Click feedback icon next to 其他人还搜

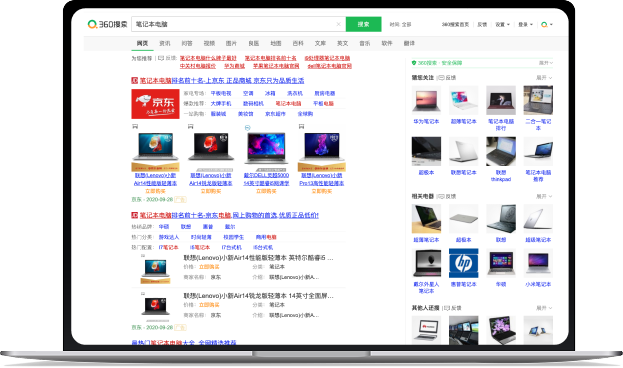(x=446, y=308)
